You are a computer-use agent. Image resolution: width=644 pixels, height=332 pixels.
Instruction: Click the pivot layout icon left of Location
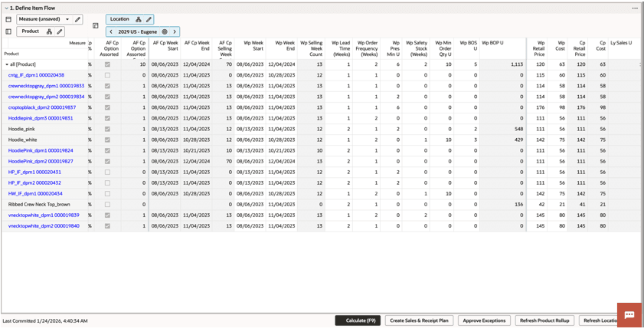95,25
